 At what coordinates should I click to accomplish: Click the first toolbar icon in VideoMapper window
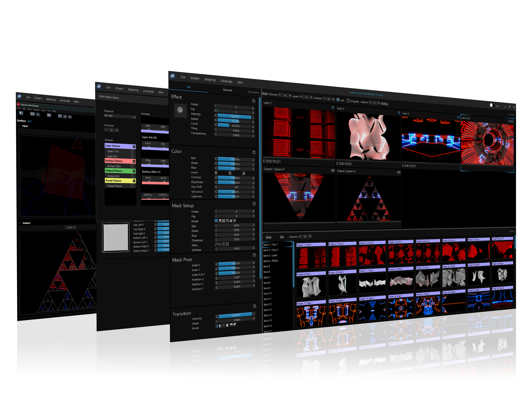21,113
